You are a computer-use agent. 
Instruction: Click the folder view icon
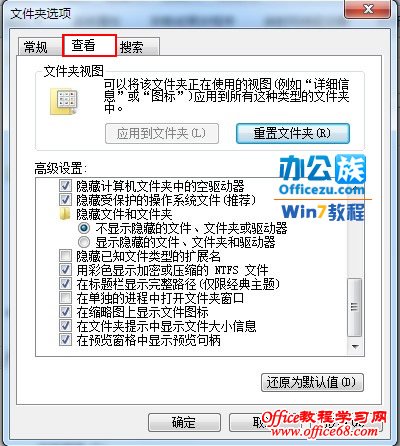coord(64,101)
